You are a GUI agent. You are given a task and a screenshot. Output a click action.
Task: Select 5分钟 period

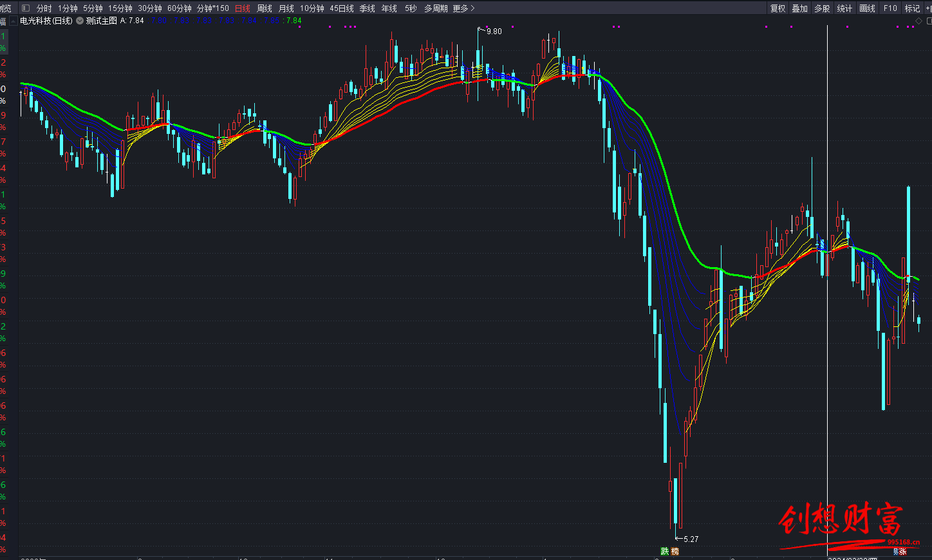[x=93, y=8]
